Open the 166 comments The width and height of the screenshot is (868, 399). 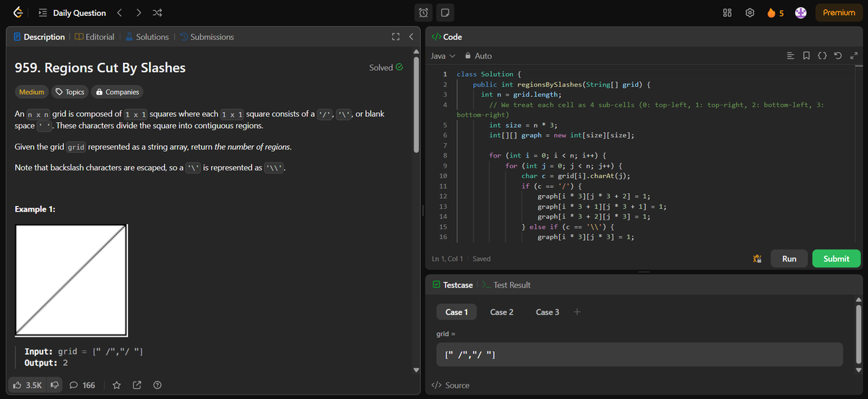82,385
